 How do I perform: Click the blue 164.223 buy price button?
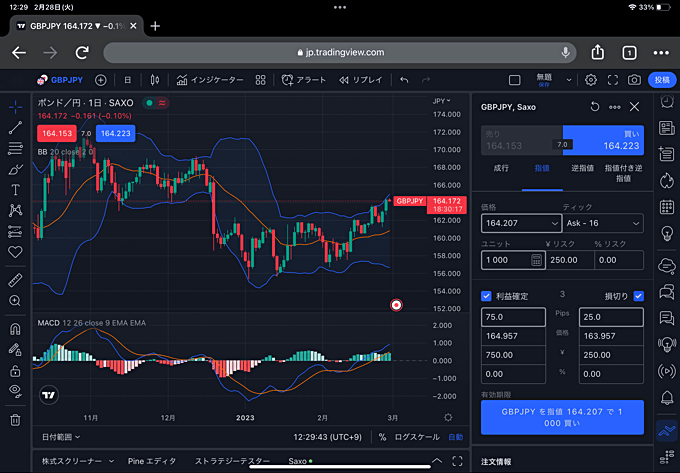coord(116,134)
